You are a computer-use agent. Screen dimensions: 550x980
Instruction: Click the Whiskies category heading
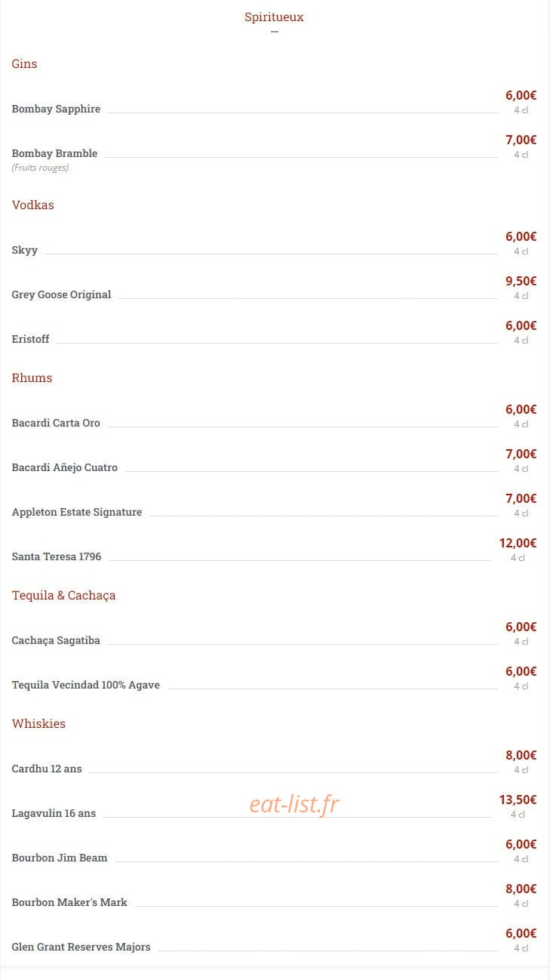(x=38, y=723)
